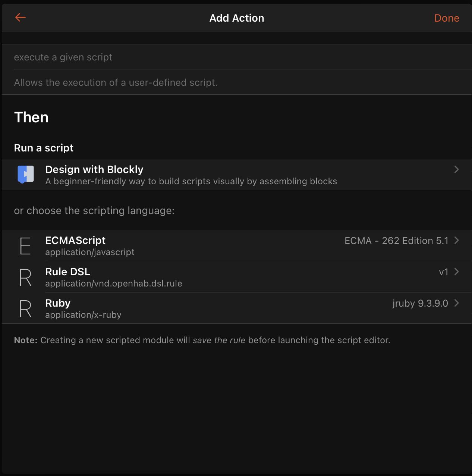Tap the "jruby 9.3.9.0" version text

(420, 303)
